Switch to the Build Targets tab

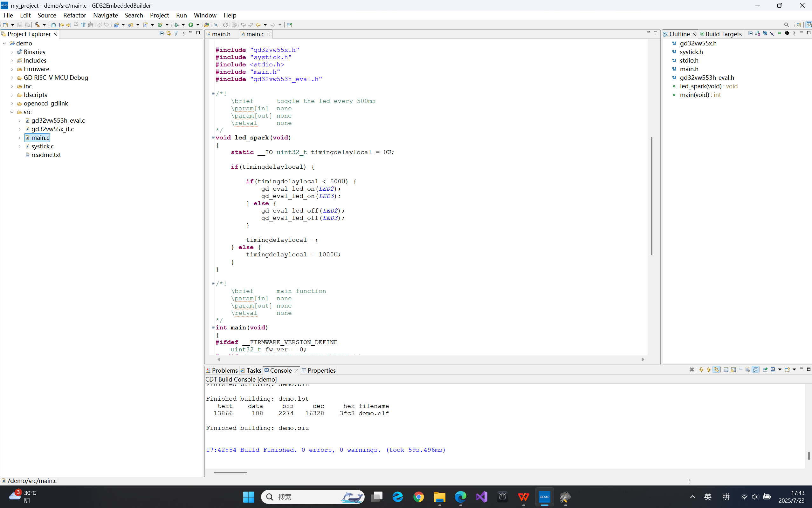click(x=720, y=34)
